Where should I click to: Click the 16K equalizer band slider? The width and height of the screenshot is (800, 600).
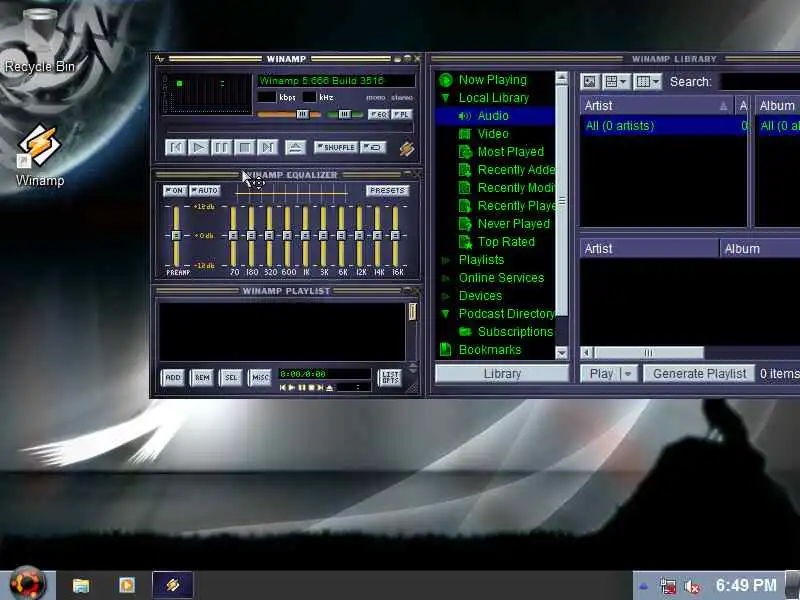tap(395, 236)
